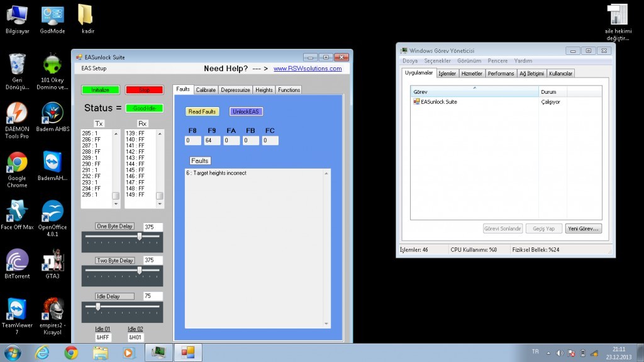Open the GodMode desktop icon
Screen dimensions: 644x362
(x=52, y=16)
